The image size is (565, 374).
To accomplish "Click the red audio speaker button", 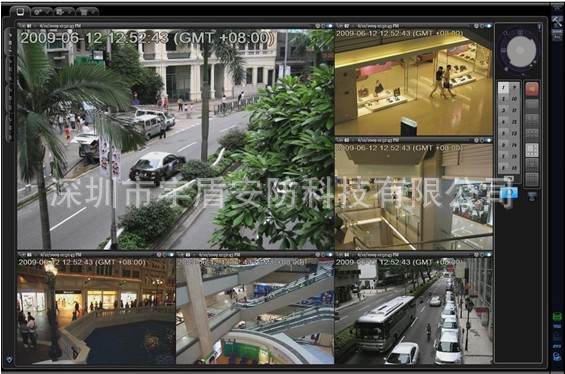I will 532,89.
